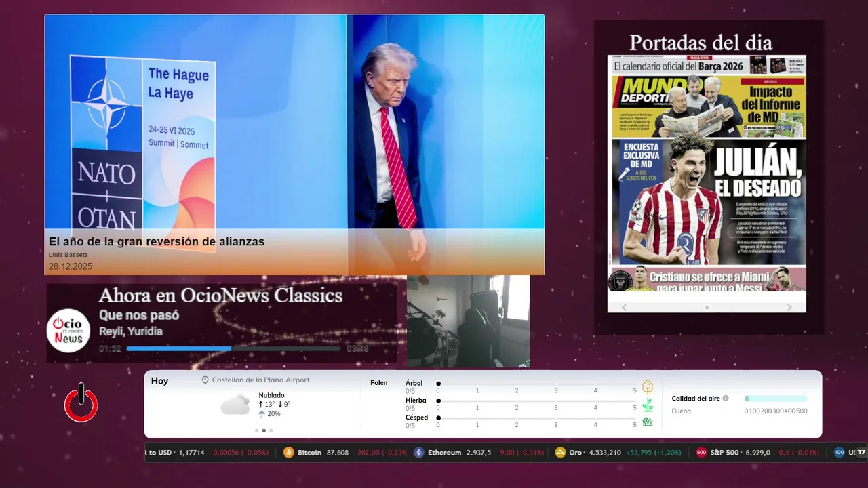Screen dimensions: 868x488
Task: Click the red power button icon
Action: click(x=81, y=404)
